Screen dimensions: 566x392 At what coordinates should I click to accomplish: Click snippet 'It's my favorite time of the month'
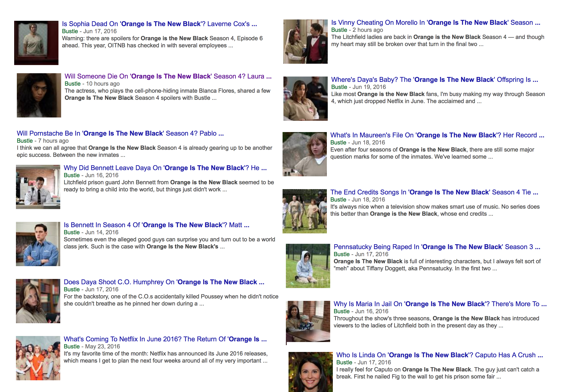[166, 357]
